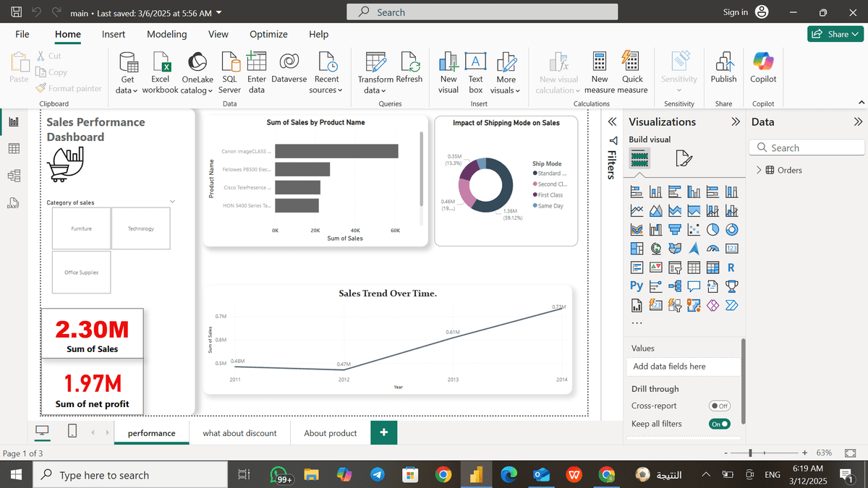Screen dimensions: 868x488
Task: Collapse the Visualizations pane
Action: (736, 122)
